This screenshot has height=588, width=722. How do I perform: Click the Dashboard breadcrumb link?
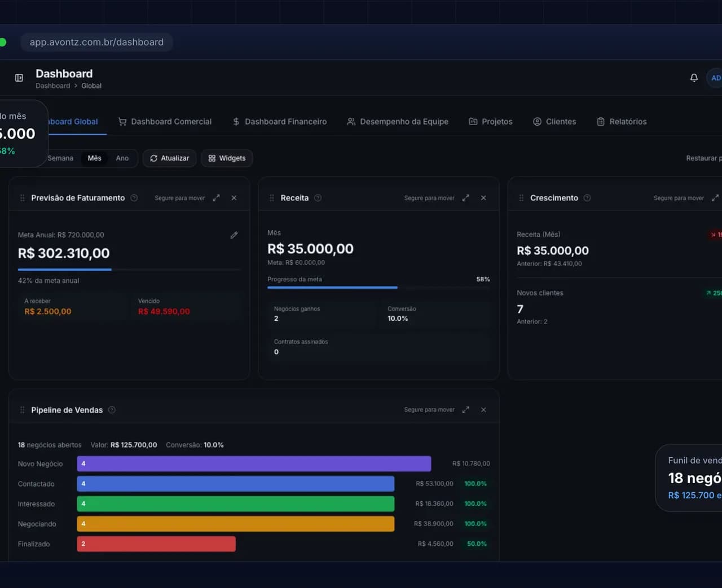click(x=53, y=86)
